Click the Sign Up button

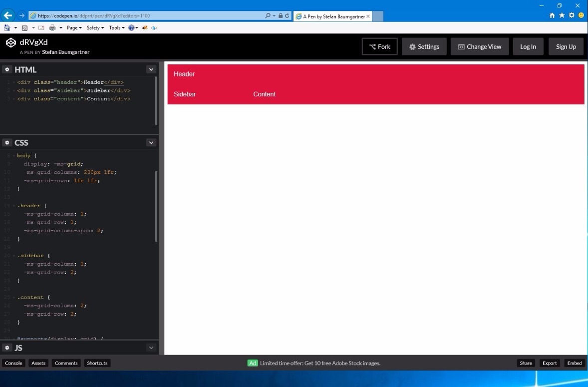point(566,46)
